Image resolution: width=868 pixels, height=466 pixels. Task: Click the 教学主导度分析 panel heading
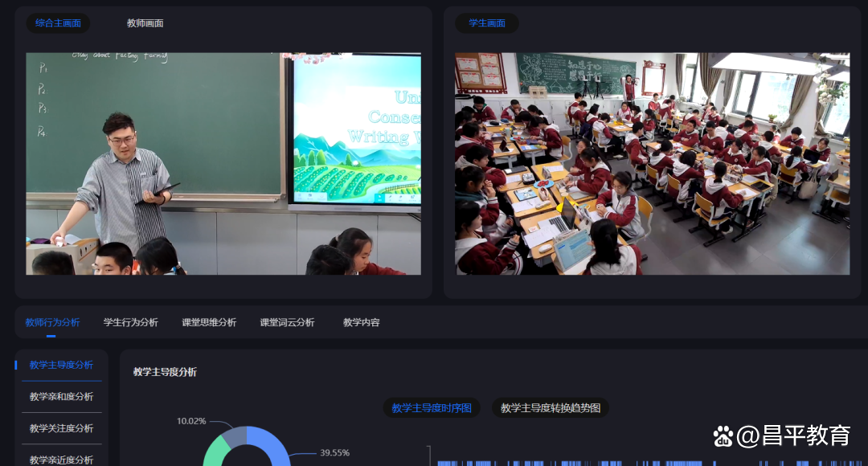point(165,372)
